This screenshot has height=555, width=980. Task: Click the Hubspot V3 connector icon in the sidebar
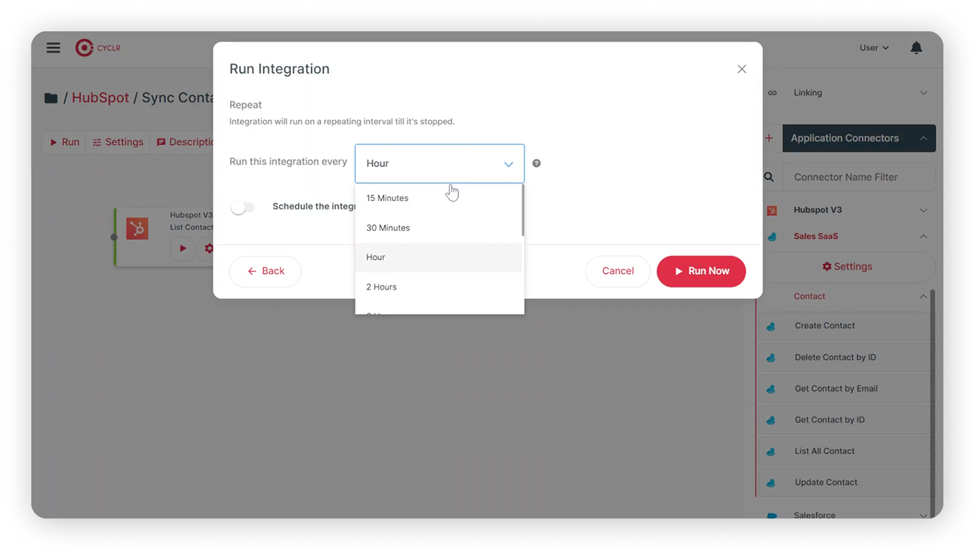coord(772,210)
